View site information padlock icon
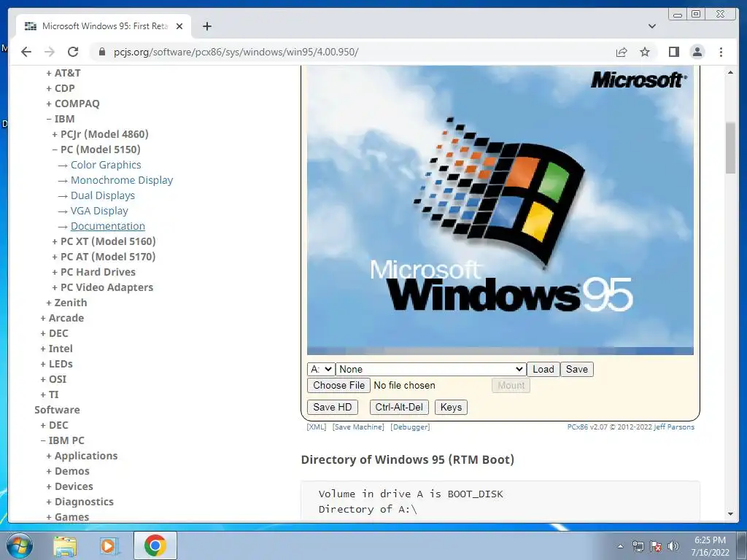The width and height of the screenshot is (747, 560). point(102,52)
